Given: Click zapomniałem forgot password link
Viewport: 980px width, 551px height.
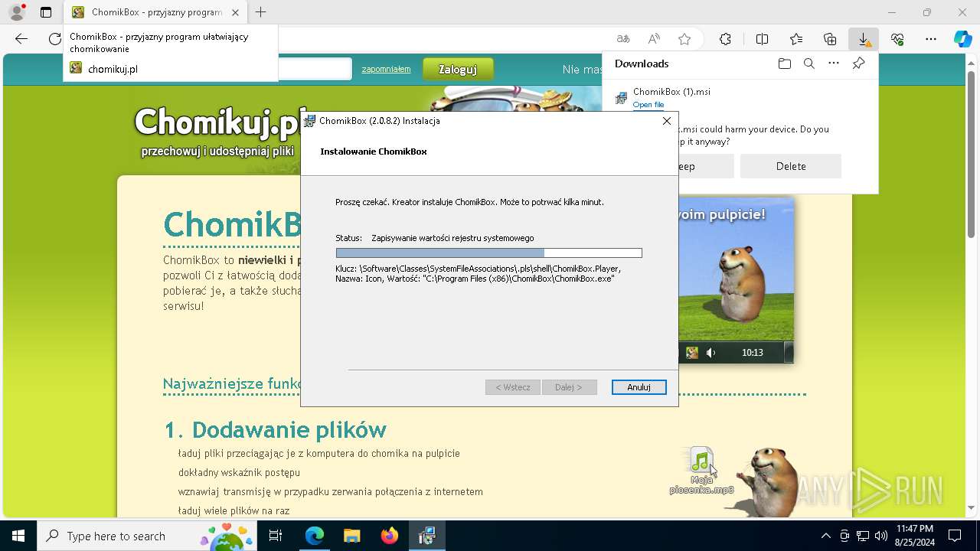Looking at the screenshot, I should point(386,69).
